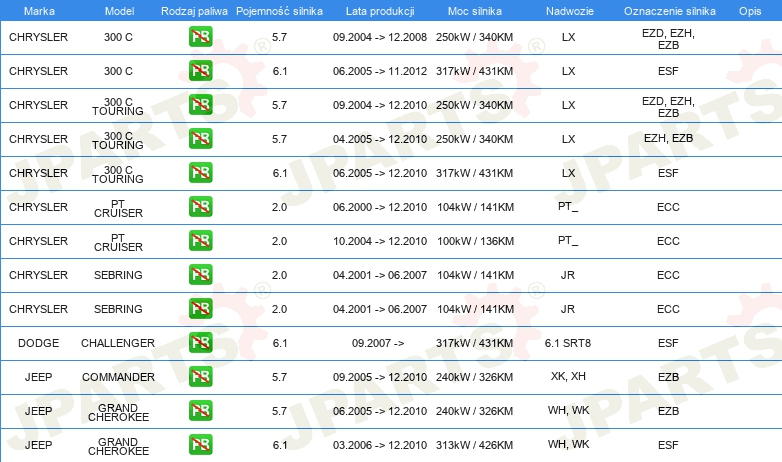Click EZH, EZB engine code in 04.2005 row

(x=668, y=138)
